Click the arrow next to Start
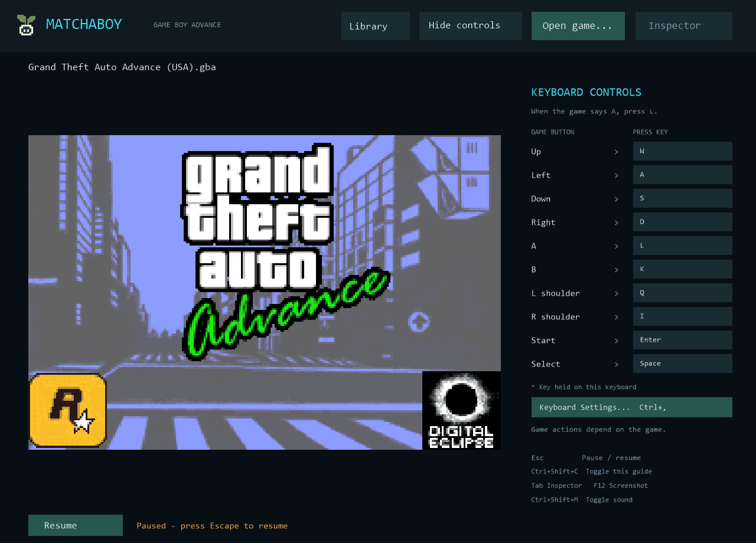 click(x=617, y=341)
